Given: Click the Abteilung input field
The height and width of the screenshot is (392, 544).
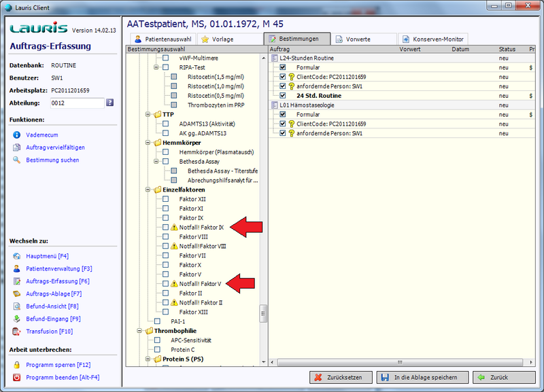Looking at the screenshot, I should (x=77, y=103).
